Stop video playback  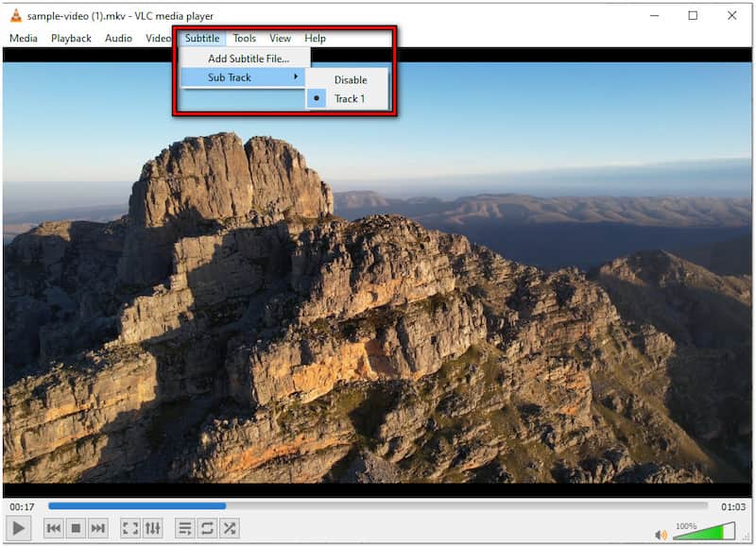[x=76, y=528]
